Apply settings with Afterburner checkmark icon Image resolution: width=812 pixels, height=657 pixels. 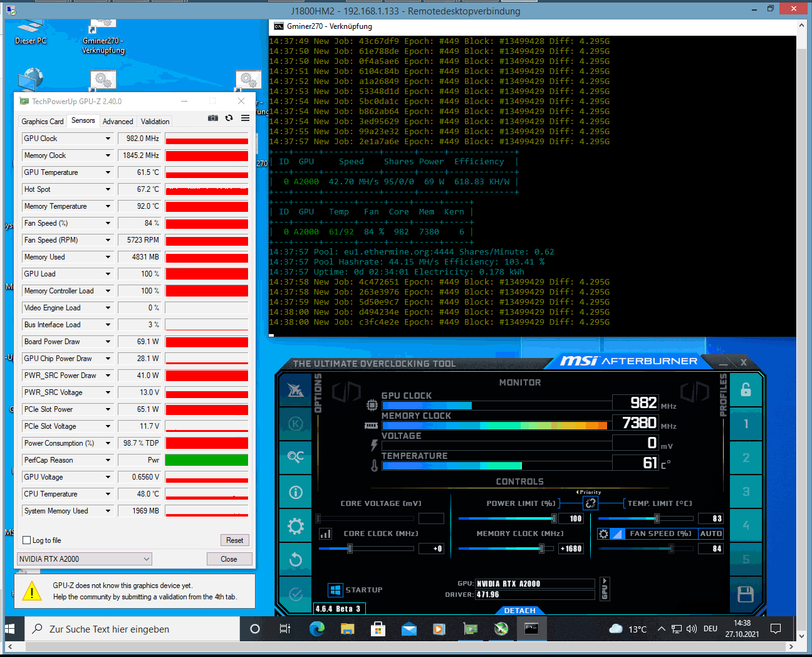click(296, 594)
